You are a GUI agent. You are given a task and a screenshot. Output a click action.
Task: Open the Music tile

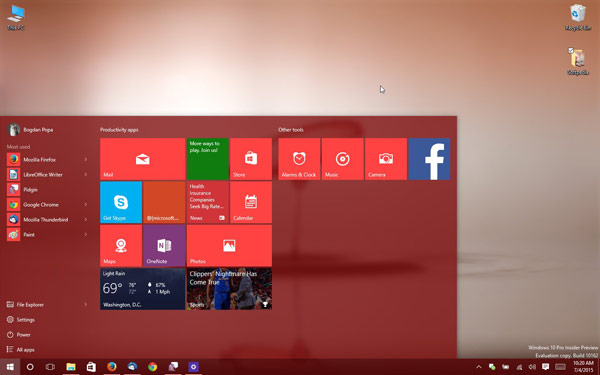tap(342, 159)
